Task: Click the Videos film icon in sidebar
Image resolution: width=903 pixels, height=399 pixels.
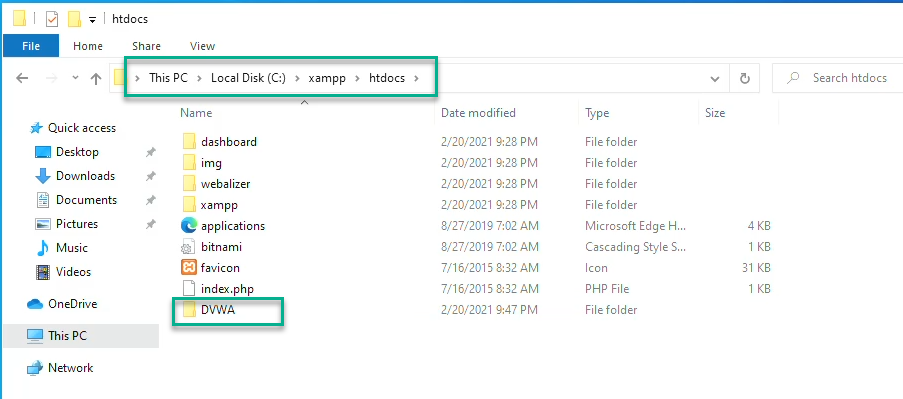Action: click(x=43, y=272)
